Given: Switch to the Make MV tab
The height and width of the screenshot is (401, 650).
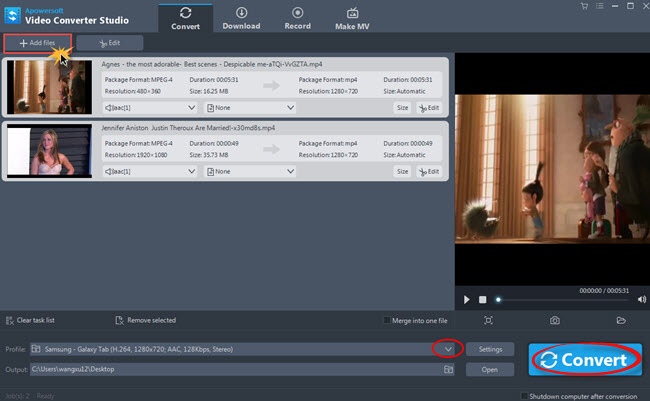Looking at the screenshot, I should click(x=352, y=19).
